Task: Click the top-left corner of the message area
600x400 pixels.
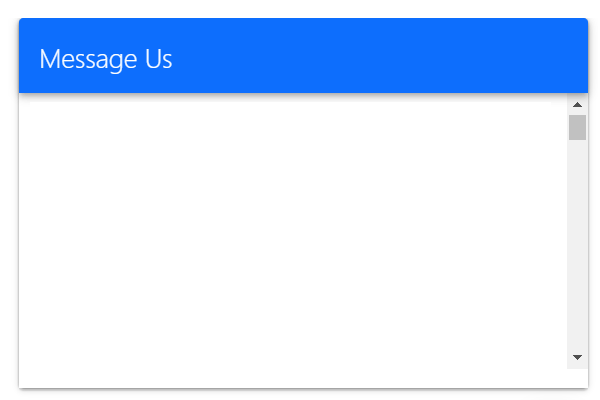Action: tap(24, 99)
